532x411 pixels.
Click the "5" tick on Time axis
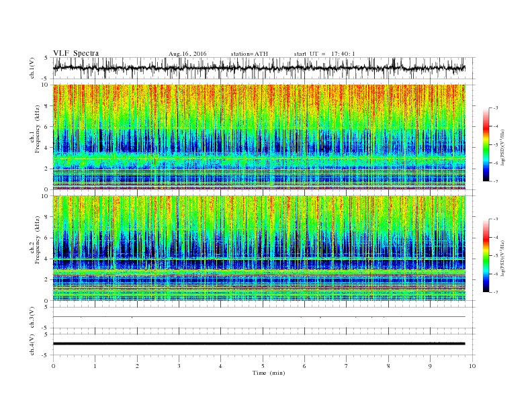[263, 366]
